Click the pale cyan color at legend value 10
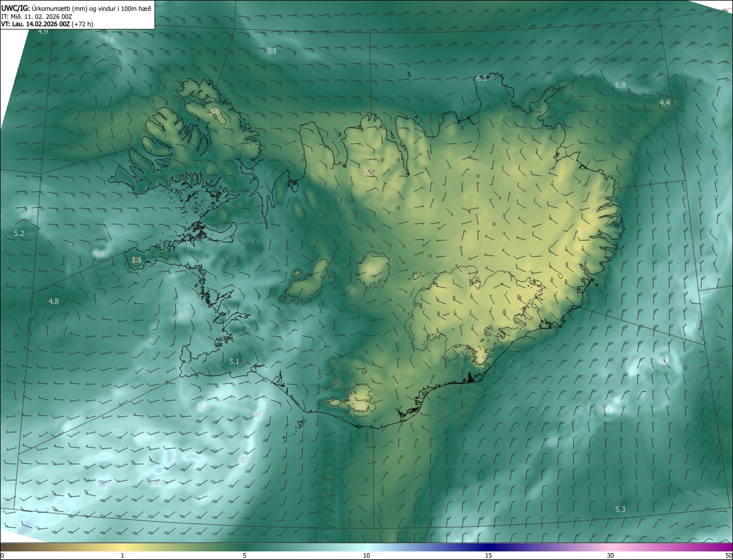This screenshot has height=560, width=733. click(366, 548)
